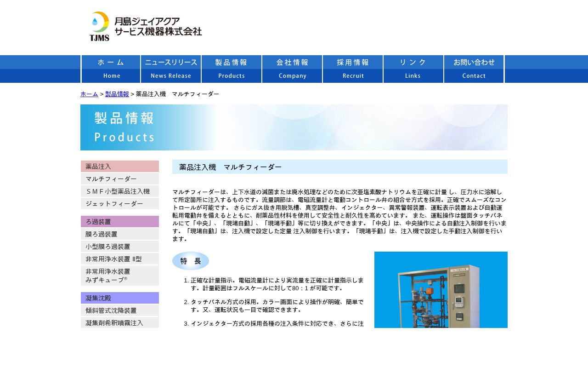Open ジェットフィーダー in the sidebar
Viewport: 588px width, 368px height.
(120, 204)
